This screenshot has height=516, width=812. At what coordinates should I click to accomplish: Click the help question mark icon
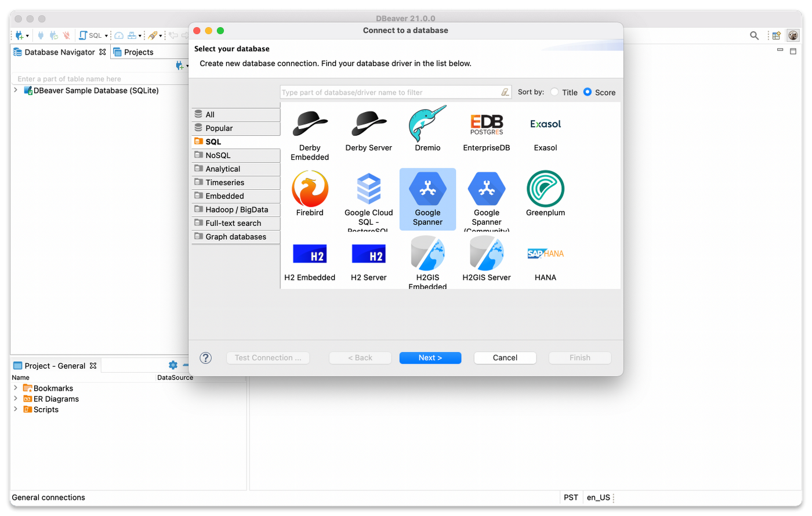click(205, 358)
